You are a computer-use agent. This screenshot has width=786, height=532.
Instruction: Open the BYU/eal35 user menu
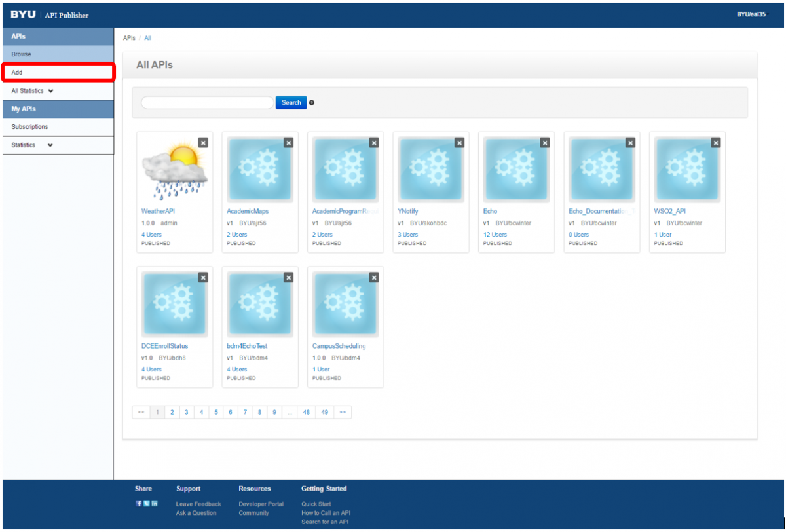click(751, 14)
